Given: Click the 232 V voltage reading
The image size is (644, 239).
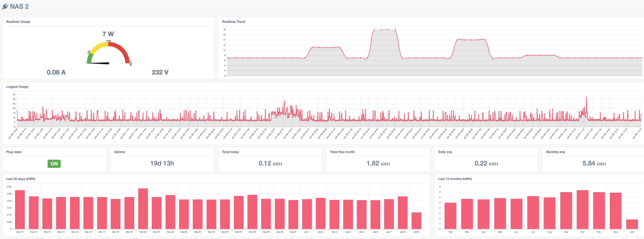Looking at the screenshot, I should tap(160, 72).
